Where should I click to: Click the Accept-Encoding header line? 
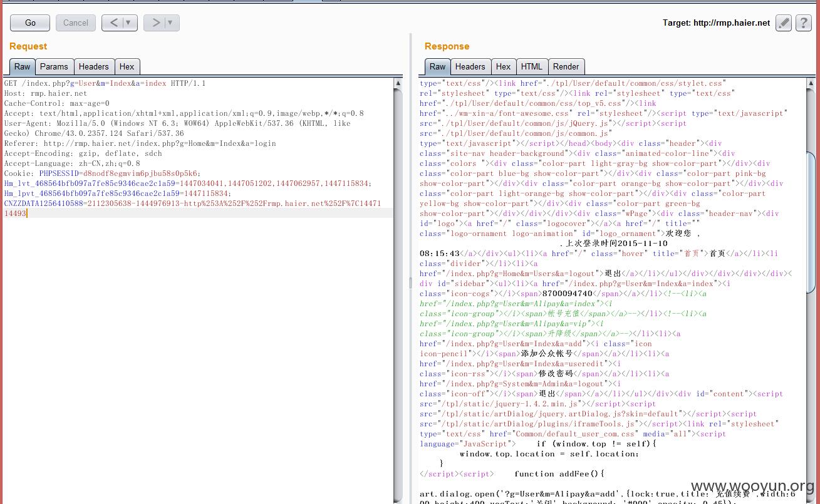pyautogui.click(x=83, y=153)
